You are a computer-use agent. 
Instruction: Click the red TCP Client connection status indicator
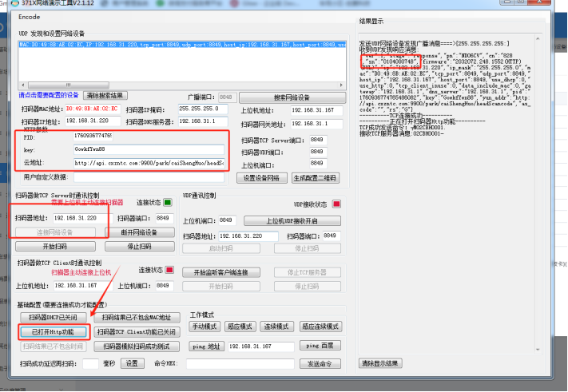click(169, 270)
